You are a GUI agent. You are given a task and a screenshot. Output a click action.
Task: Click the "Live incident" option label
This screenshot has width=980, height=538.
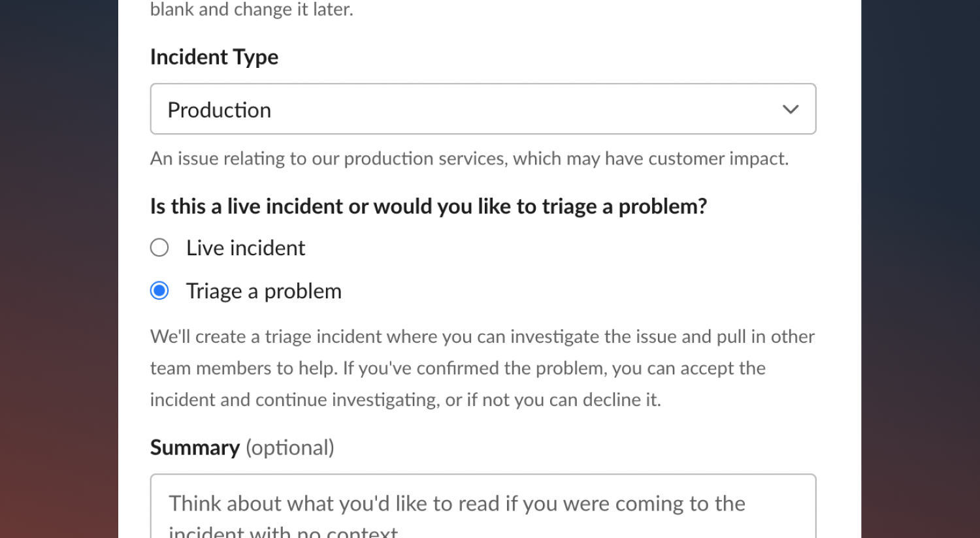point(246,248)
